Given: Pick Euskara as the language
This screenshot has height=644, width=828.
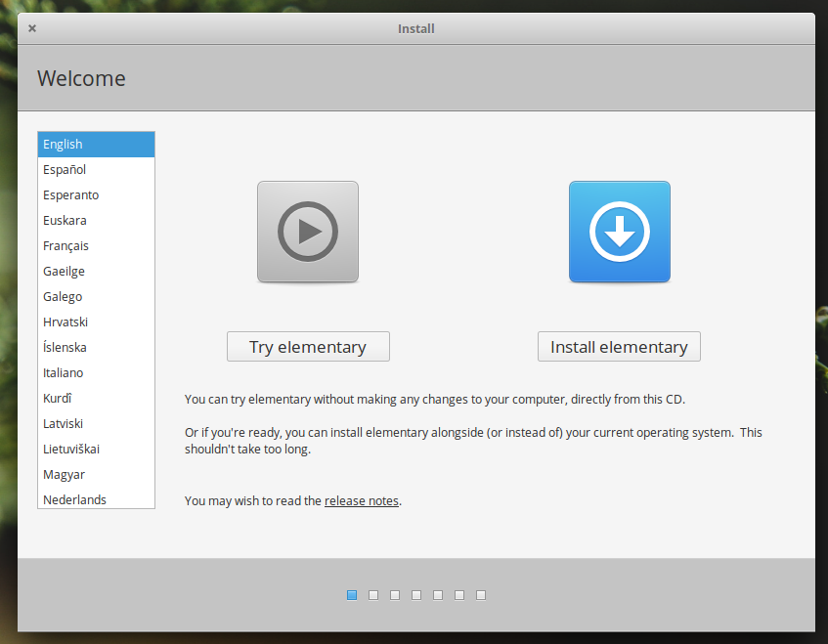Looking at the screenshot, I should point(96,220).
